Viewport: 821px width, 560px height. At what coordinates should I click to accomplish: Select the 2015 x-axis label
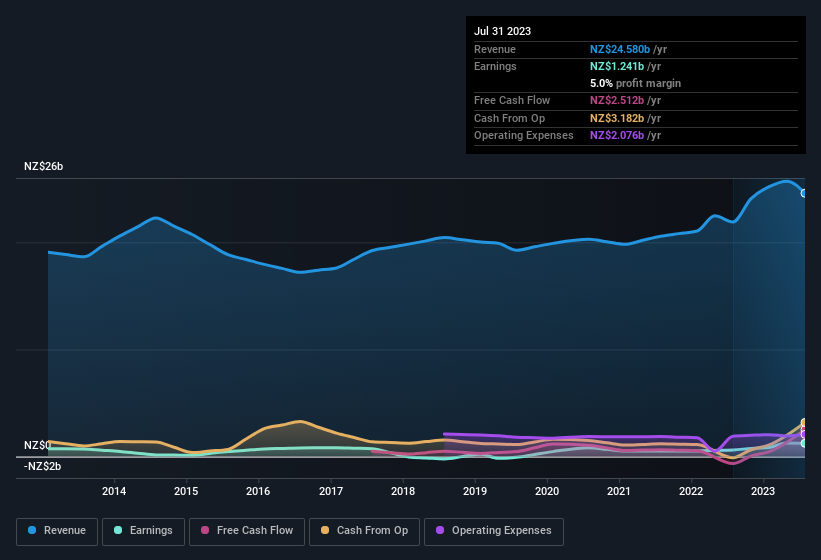pos(186,491)
